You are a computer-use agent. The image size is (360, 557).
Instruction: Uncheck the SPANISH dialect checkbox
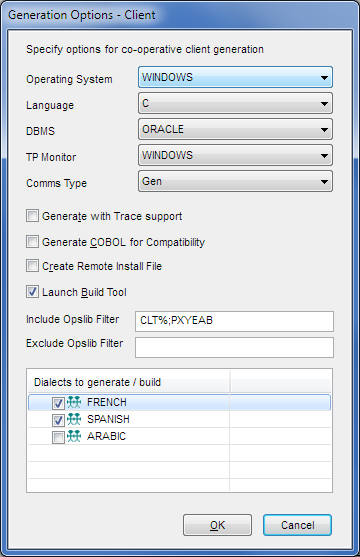coord(58,420)
